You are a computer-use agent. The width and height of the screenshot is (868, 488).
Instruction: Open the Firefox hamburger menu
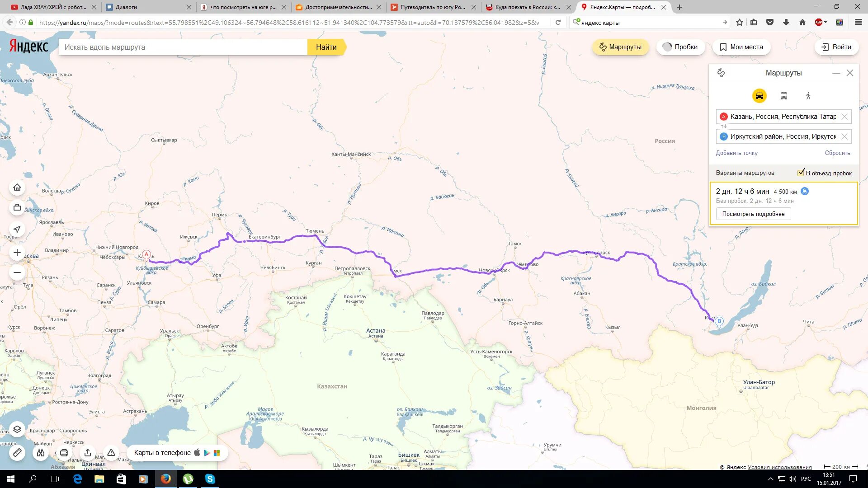[x=858, y=22]
